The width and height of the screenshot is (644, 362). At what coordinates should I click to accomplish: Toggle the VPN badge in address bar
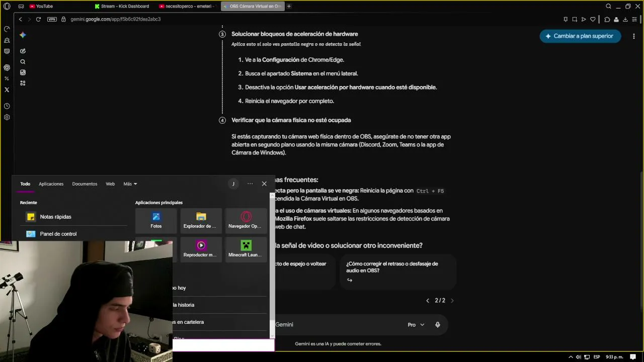(x=52, y=19)
